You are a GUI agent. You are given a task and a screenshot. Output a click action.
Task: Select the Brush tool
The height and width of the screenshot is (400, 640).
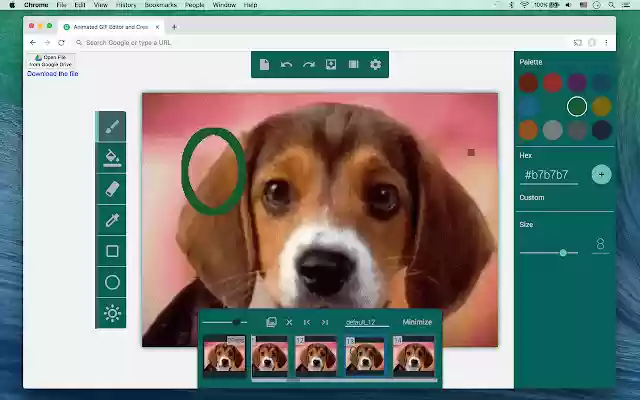[x=111, y=127]
